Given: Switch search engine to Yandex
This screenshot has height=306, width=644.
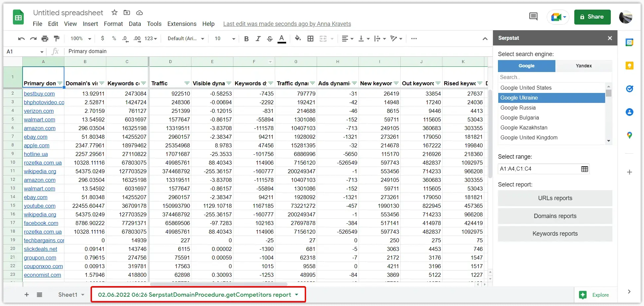Looking at the screenshot, I should coord(584,66).
